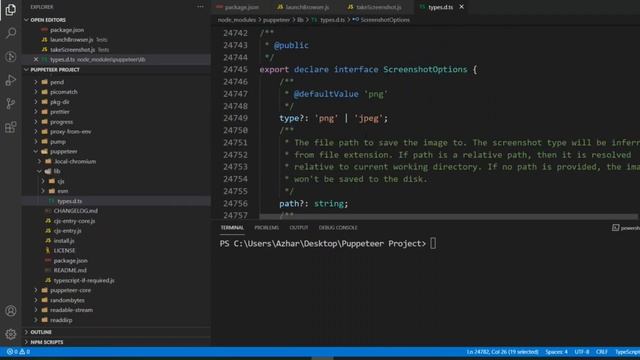Switch to the DEBUG CONSOLE panel tab
The width and height of the screenshot is (640, 360).
pos(338,228)
